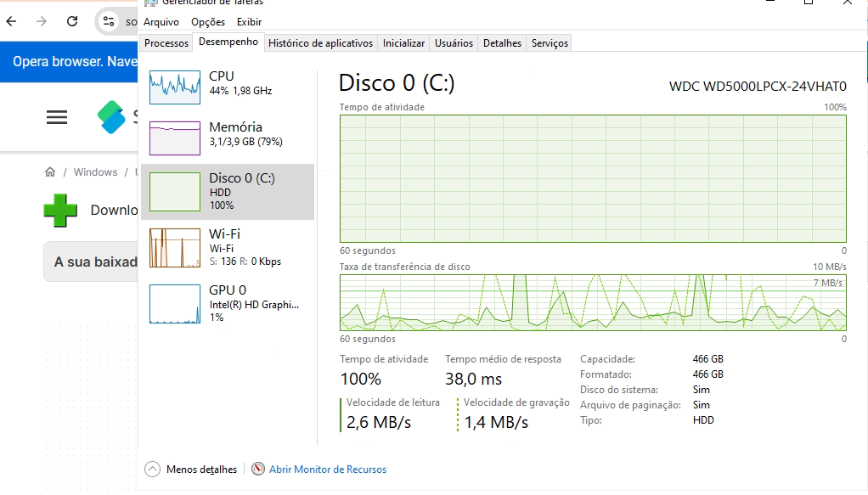Switch to the Processos tab
This screenshot has width=868, height=495.
(166, 43)
